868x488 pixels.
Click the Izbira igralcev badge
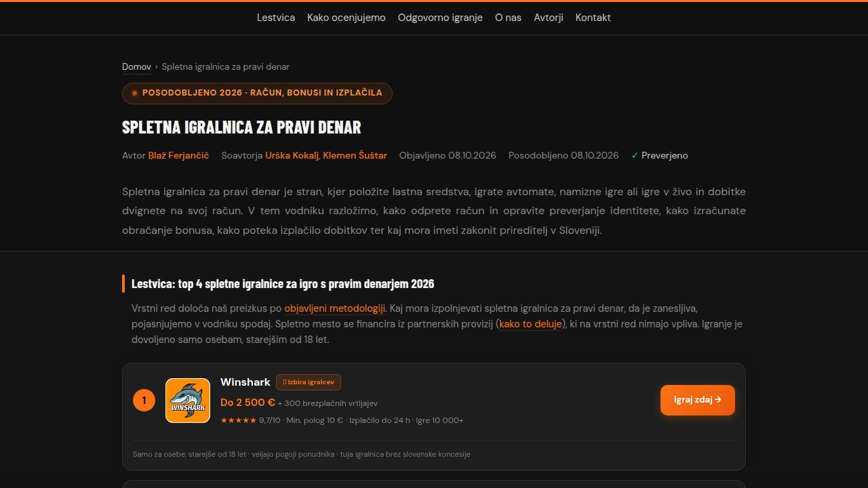pyautogui.click(x=309, y=382)
